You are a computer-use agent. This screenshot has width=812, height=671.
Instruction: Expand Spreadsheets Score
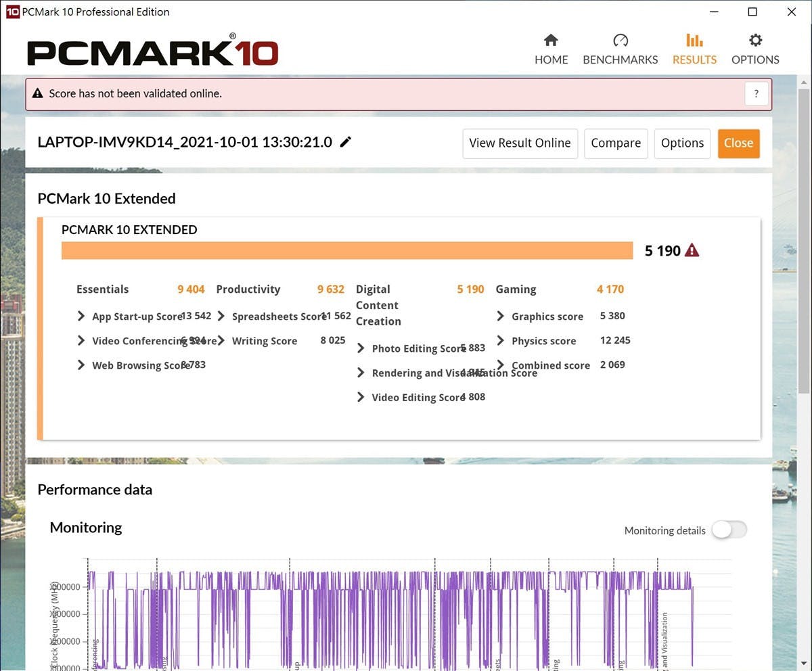coord(221,316)
